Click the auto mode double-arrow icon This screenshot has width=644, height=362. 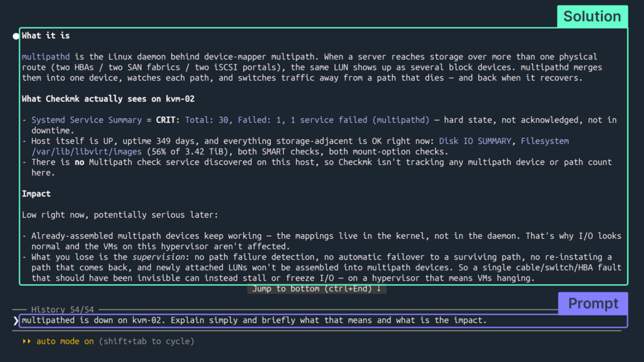(x=27, y=341)
